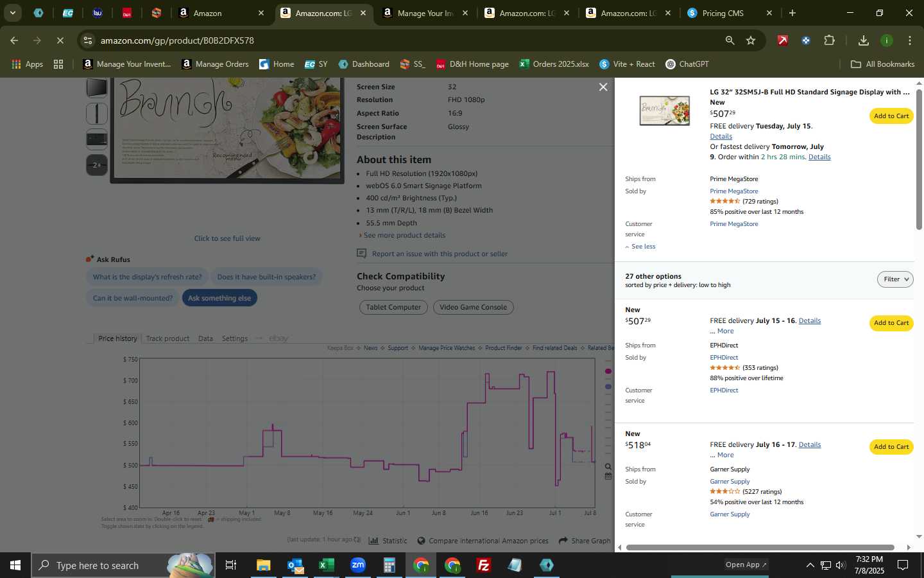Open the red arrow extension icon
This screenshot has width=924, height=578.
click(x=782, y=40)
